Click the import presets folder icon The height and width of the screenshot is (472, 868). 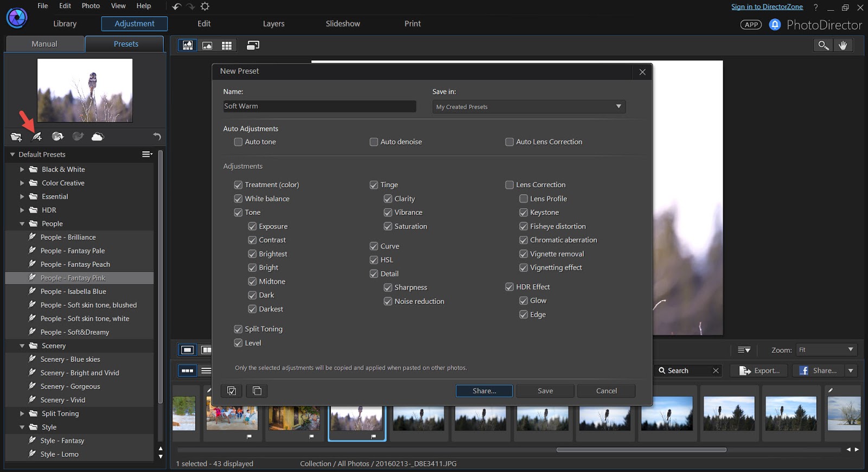pyautogui.click(x=16, y=137)
